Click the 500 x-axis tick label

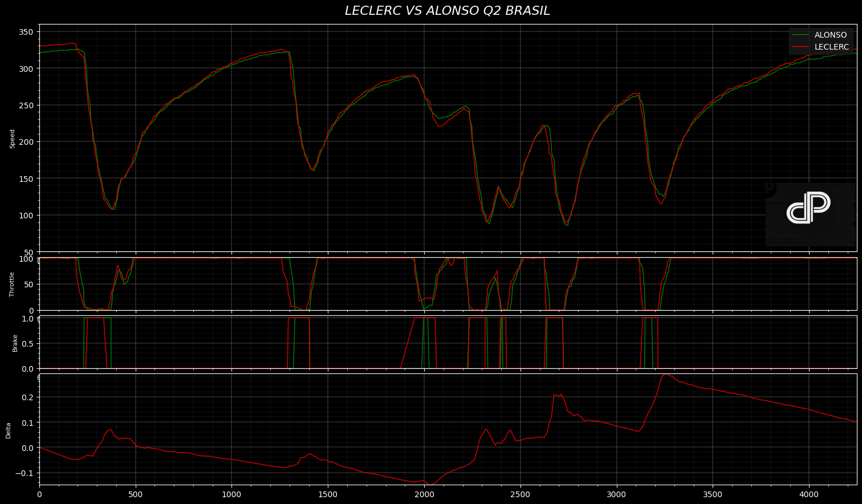click(x=136, y=494)
